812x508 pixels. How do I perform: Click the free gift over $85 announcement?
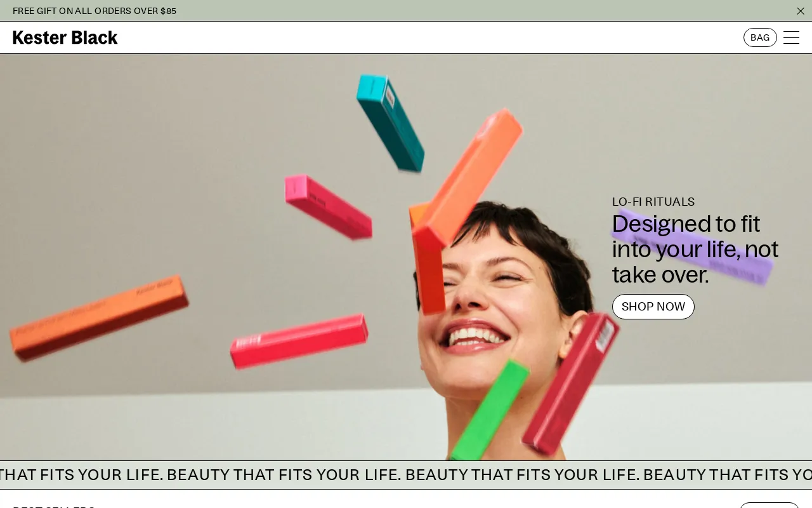95,11
